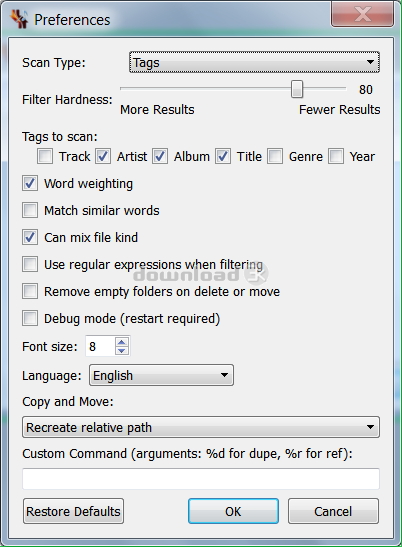402x547 pixels.
Task: Enable Match similar words
Action: [x=30, y=210]
